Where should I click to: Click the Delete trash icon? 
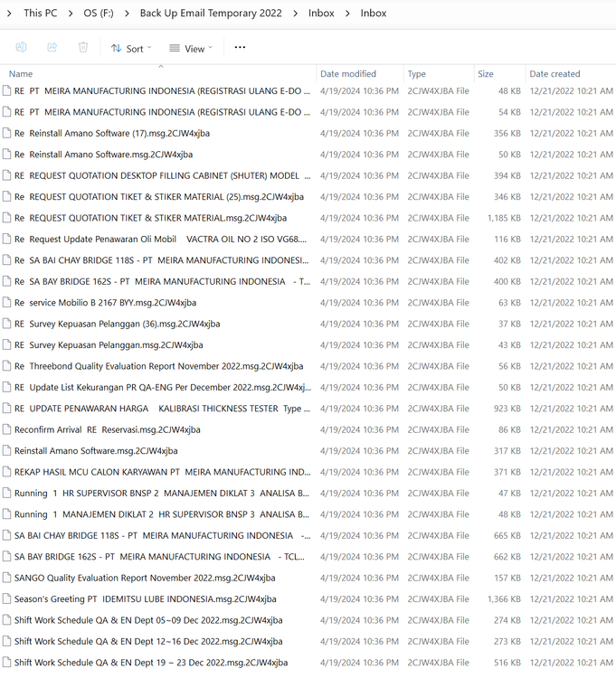click(x=83, y=47)
